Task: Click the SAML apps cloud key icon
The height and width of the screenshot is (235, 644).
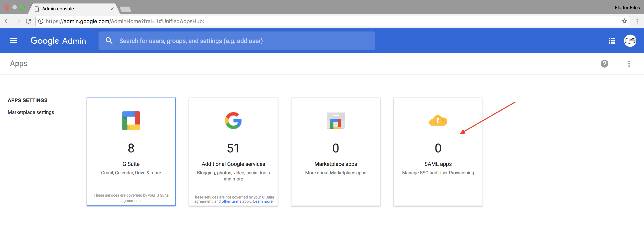Action: 438,121
